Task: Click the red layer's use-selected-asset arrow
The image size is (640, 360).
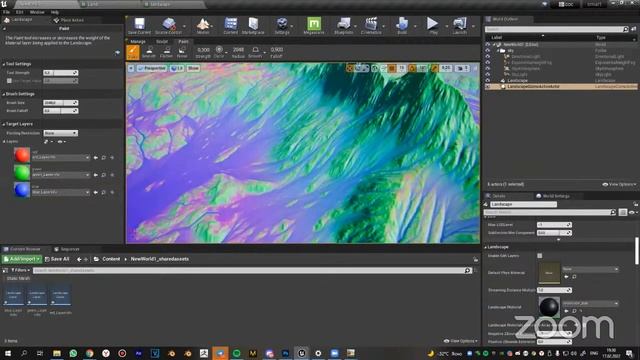Action: [96, 158]
